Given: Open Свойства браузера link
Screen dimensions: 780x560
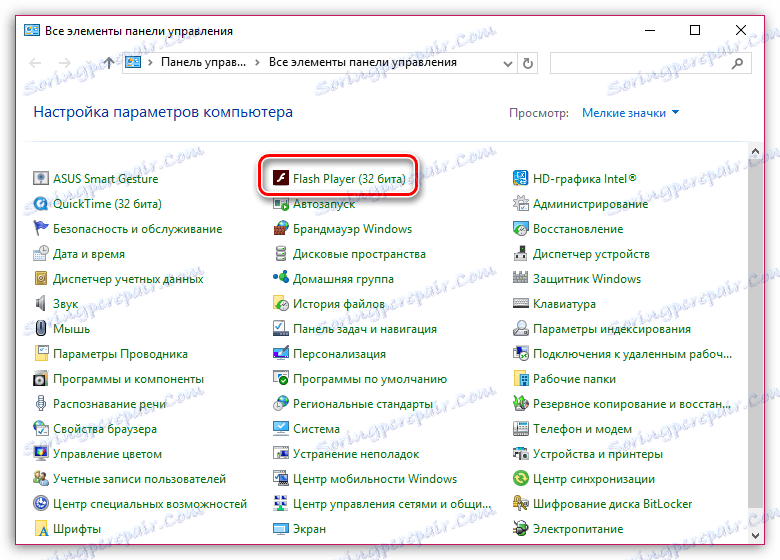Looking at the screenshot, I should 105,429.
